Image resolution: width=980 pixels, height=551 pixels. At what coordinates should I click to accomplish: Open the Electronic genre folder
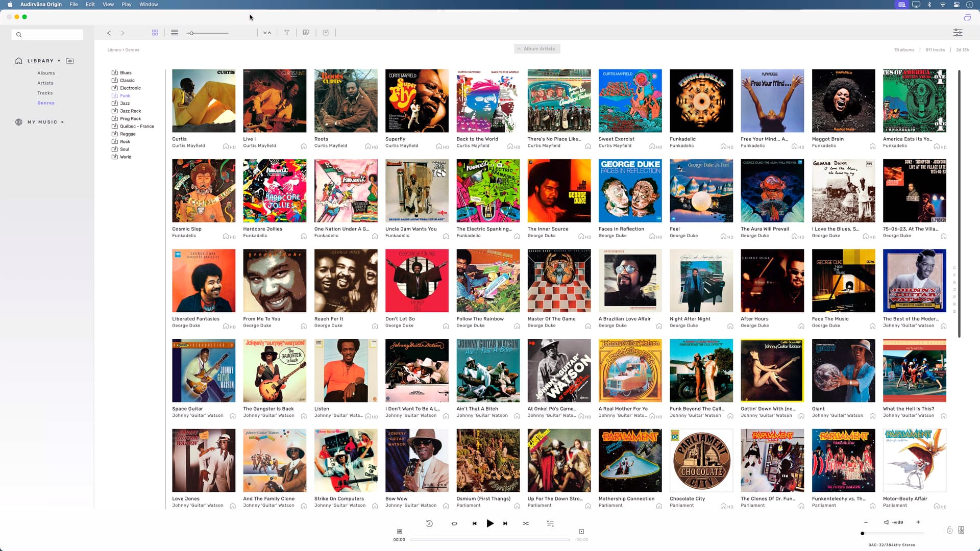pyautogui.click(x=126, y=88)
